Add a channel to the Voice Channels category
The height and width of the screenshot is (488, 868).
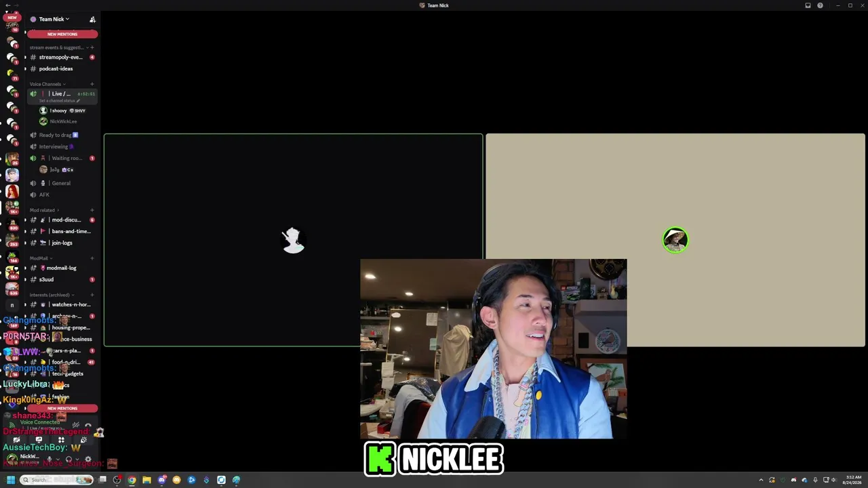(x=92, y=84)
